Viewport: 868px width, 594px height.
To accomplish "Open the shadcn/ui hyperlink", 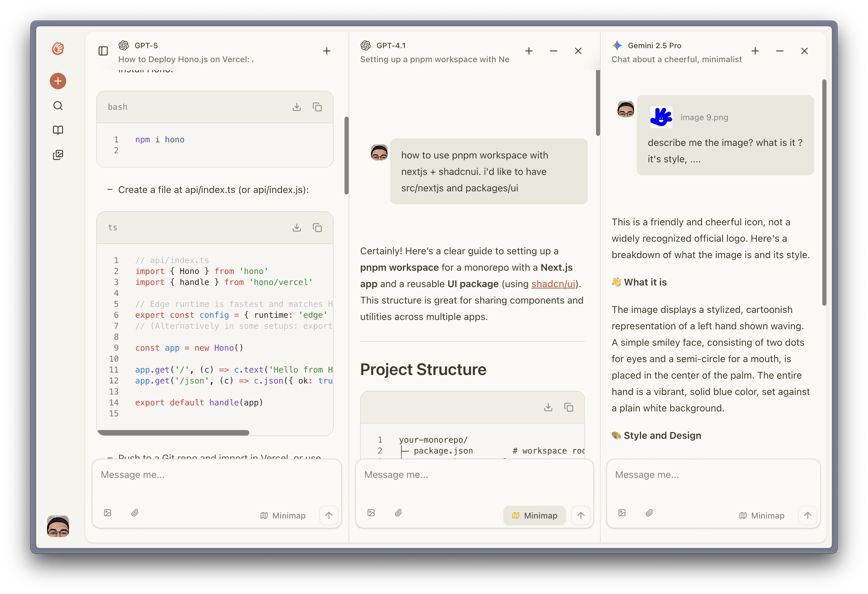I will pos(553,284).
